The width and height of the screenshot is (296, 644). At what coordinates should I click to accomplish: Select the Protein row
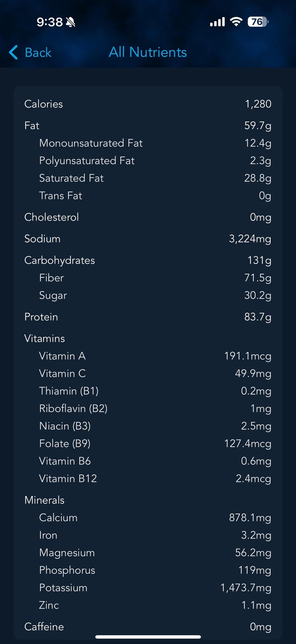[x=148, y=317]
